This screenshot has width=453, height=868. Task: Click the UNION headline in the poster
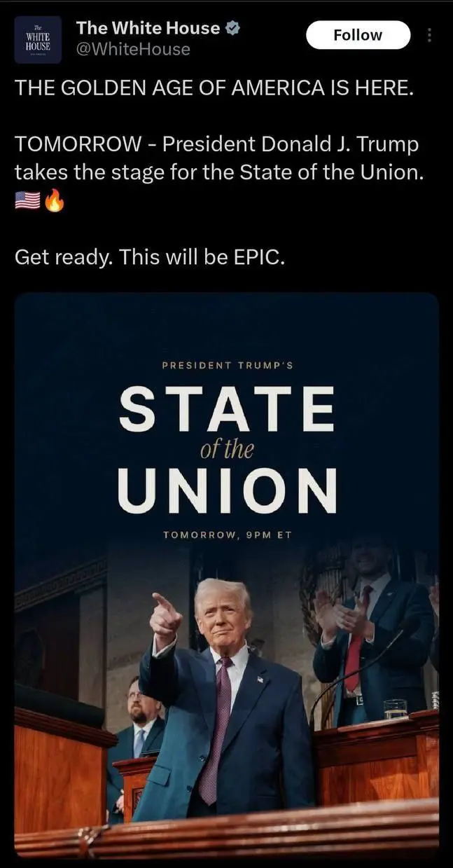click(227, 490)
